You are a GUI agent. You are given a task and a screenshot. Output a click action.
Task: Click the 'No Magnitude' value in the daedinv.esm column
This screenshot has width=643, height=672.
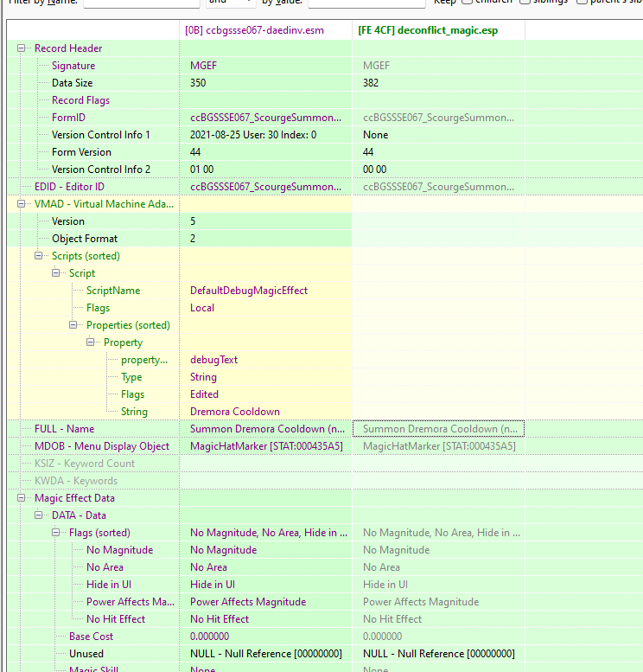223,550
